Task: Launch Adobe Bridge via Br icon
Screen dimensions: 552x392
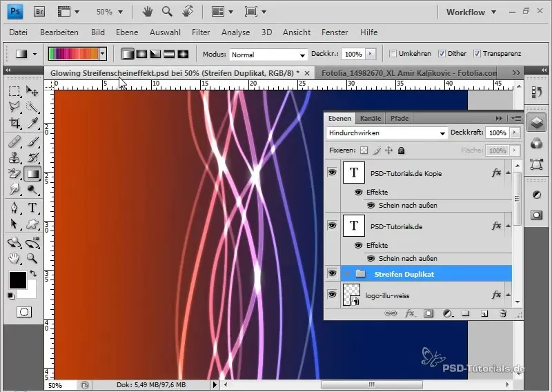Action: [x=39, y=12]
